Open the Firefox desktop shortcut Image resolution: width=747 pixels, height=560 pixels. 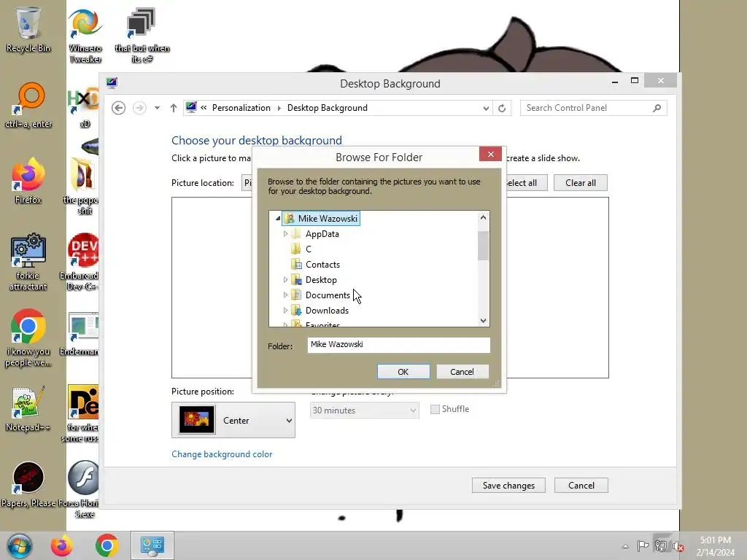click(28, 181)
